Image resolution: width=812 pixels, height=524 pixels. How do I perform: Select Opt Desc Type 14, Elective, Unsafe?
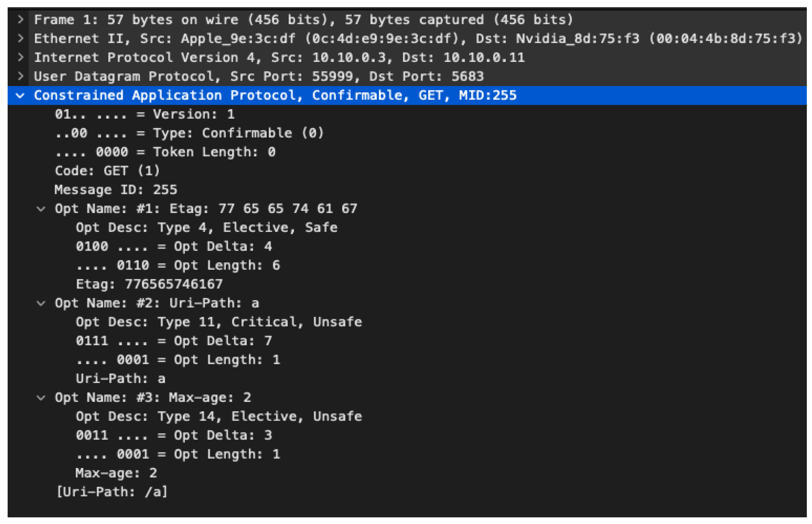(x=219, y=416)
